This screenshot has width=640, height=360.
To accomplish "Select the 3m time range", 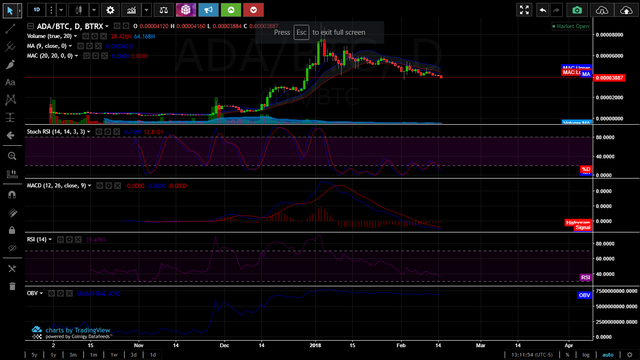I will pyautogui.click(x=73, y=355).
